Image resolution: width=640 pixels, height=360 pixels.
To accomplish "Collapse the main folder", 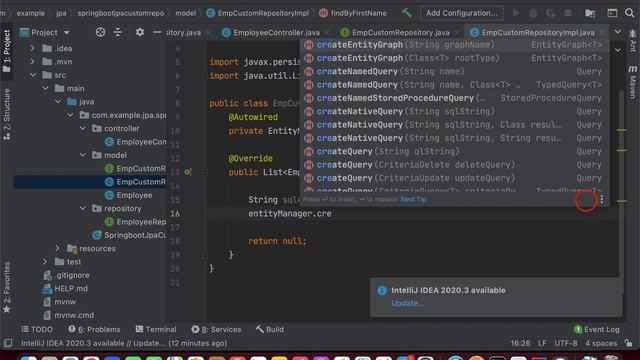I will click(45, 88).
